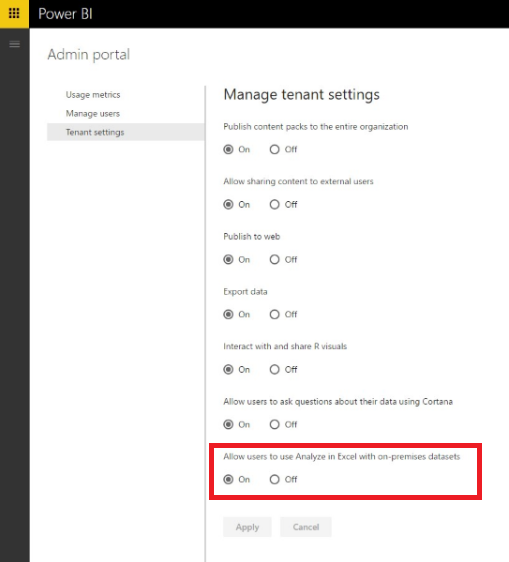Open Manage users section

(x=92, y=114)
